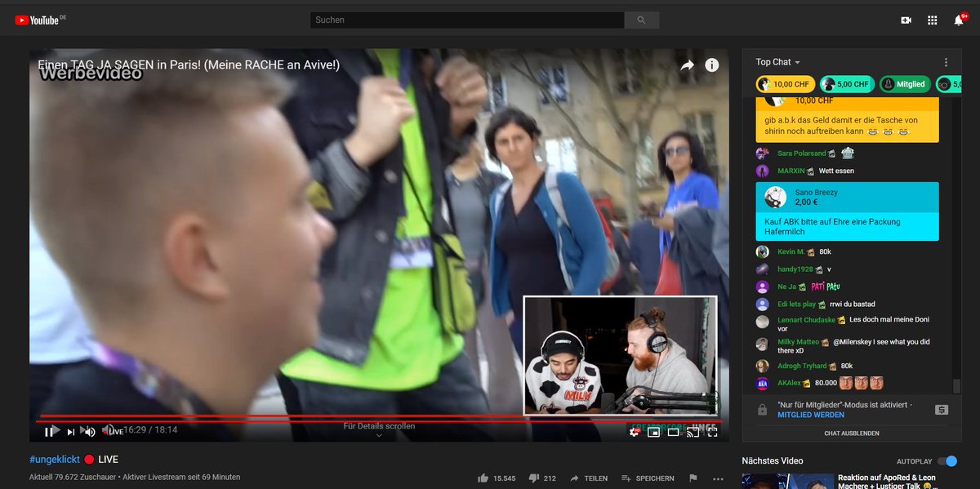Enter fullscreen mode
Image resolution: width=980 pixels, height=489 pixels.
pos(712,432)
